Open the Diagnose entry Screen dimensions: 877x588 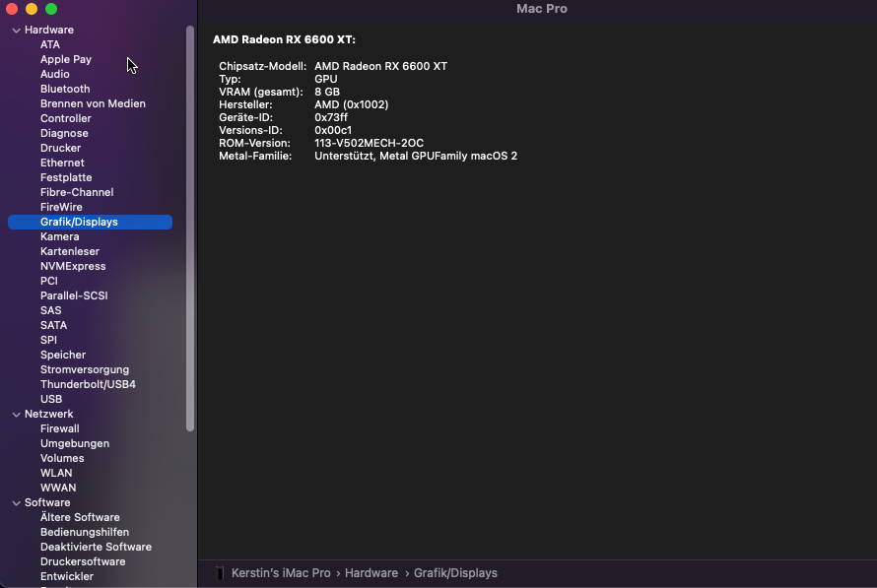(64, 134)
